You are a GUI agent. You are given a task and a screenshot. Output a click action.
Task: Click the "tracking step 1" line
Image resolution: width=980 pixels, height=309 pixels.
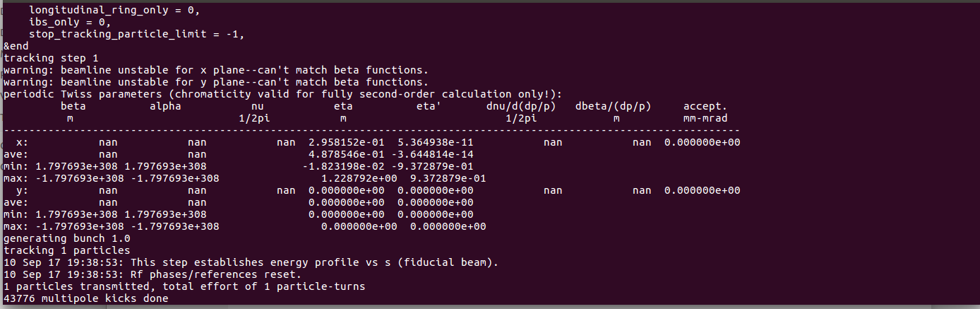51,58
